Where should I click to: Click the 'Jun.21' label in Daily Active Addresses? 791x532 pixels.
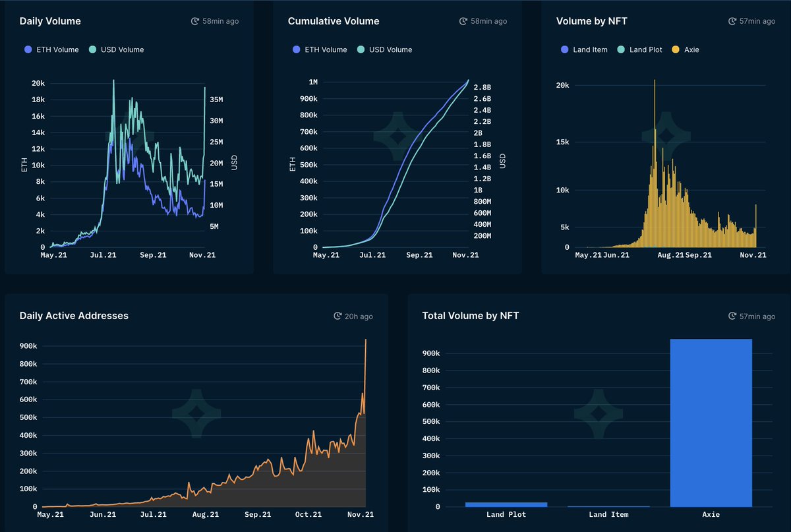coord(102,514)
